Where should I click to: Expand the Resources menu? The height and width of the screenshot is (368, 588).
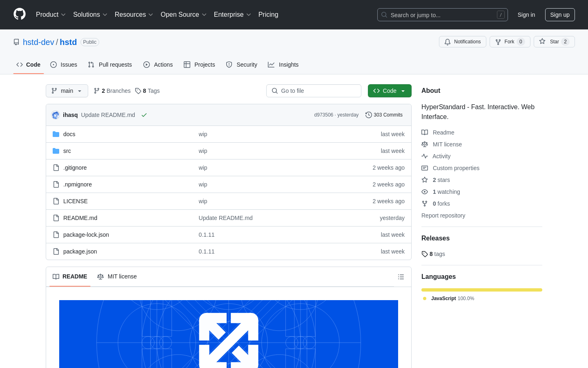tap(134, 15)
